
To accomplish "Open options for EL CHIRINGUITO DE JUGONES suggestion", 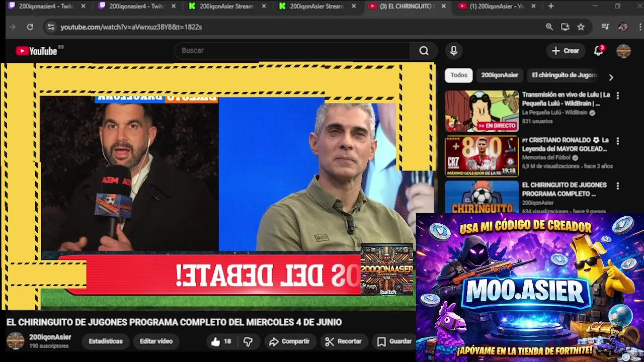I will pyautogui.click(x=618, y=186).
